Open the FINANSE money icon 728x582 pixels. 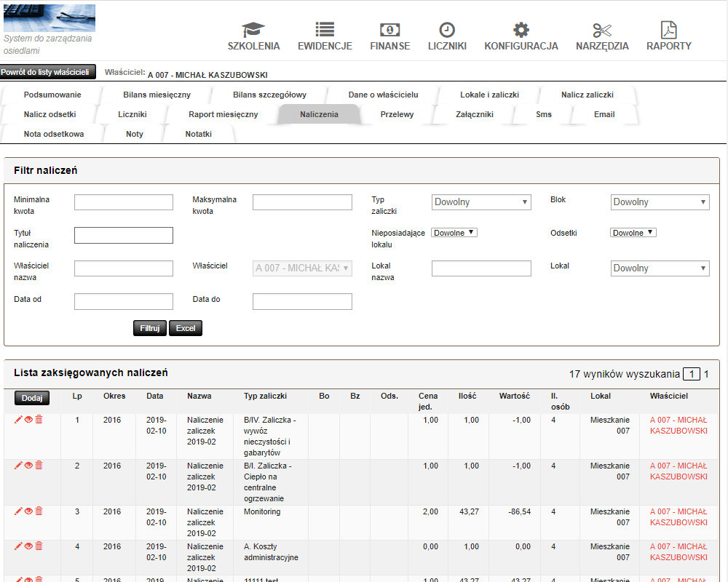coord(389,30)
